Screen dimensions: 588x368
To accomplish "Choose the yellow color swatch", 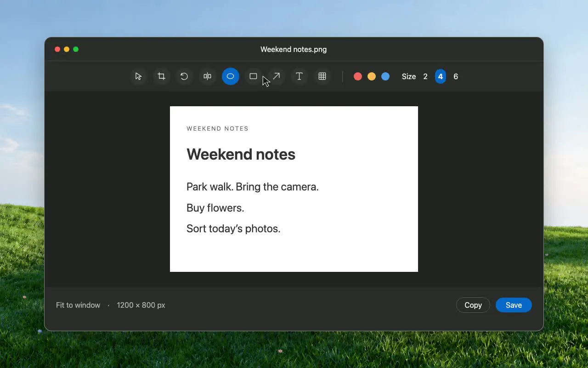I will tap(372, 76).
